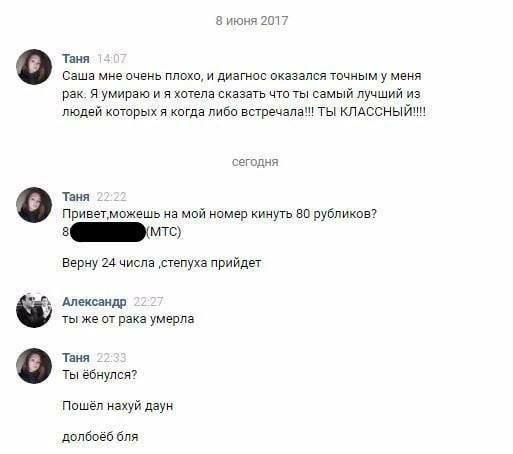513x454 pixels.
Task: Click the 8 июня 2017 date separator
Action: (x=252, y=21)
